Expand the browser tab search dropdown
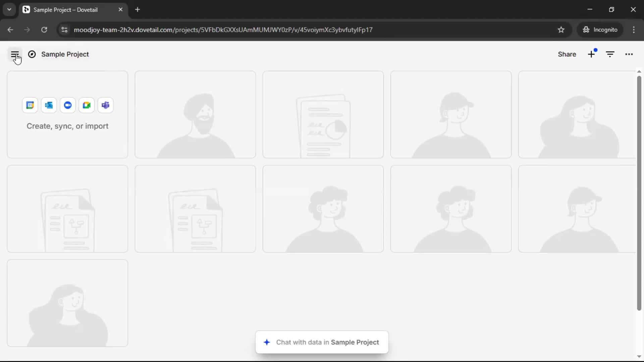Screen dimensions: 644x362 9,9
